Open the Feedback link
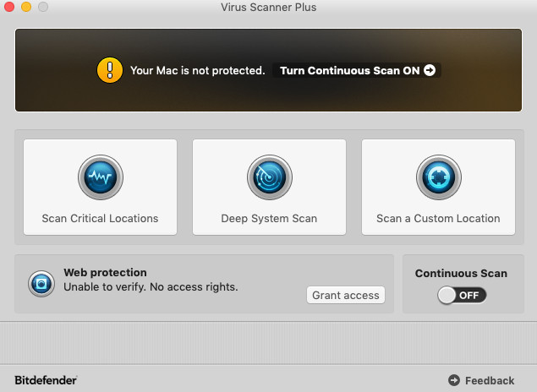The height and width of the screenshot is (392, 537). pyautogui.click(x=490, y=380)
